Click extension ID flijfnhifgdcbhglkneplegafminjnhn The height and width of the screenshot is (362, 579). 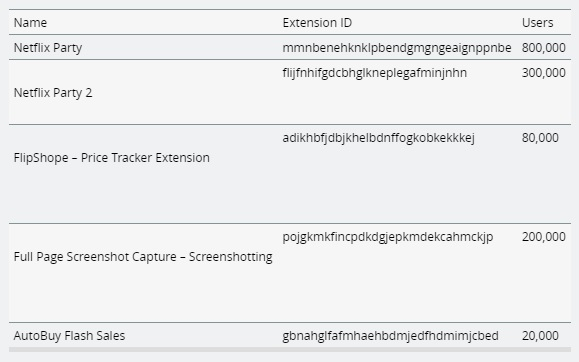point(374,73)
